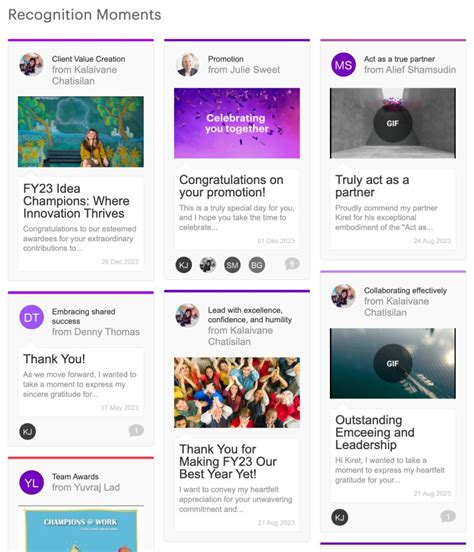Click the DT avatar from Denny Thomas
This screenshot has width=474, height=552.
(31, 317)
